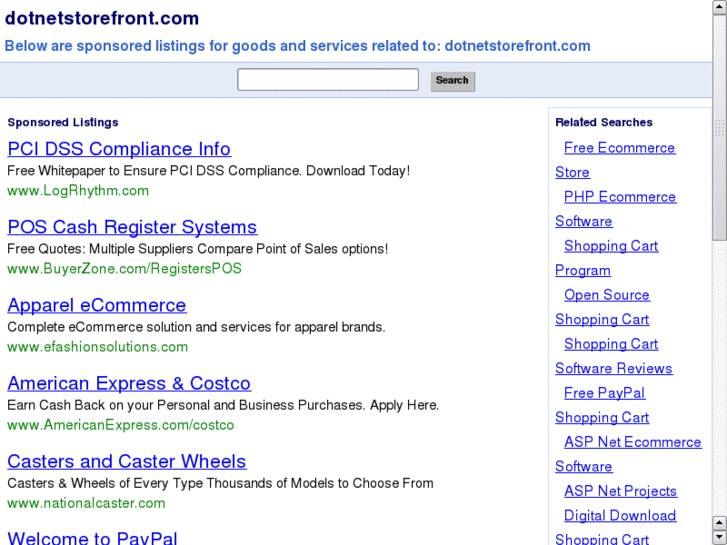Click the sponsored listings subtitle below the title

(x=297, y=46)
